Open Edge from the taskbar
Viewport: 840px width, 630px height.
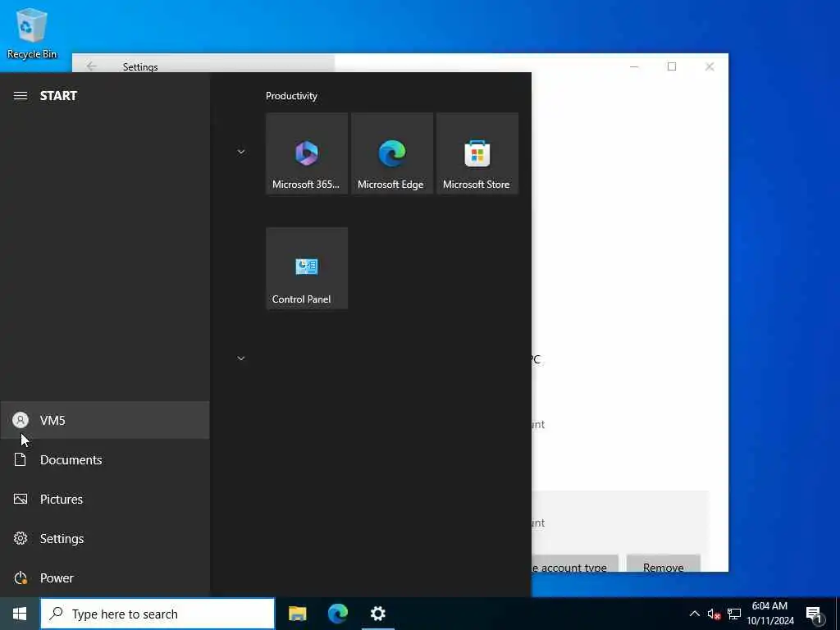click(x=337, y=614)
